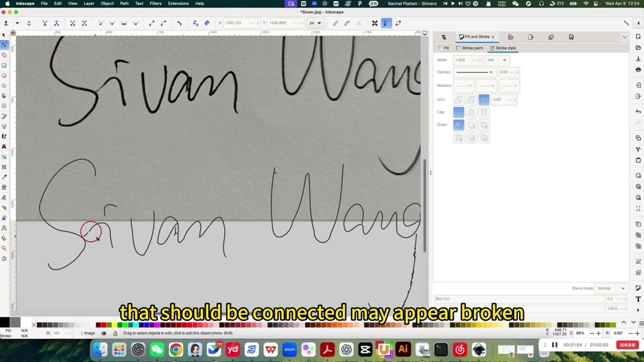
Task: Click Object to path icon
Action: pos(195,23)
